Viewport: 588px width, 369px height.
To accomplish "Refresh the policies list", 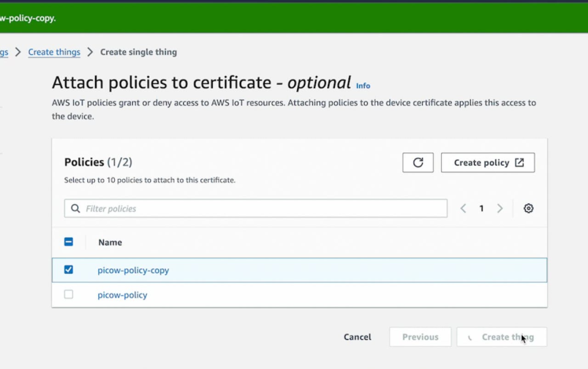I will pos(417,163).
